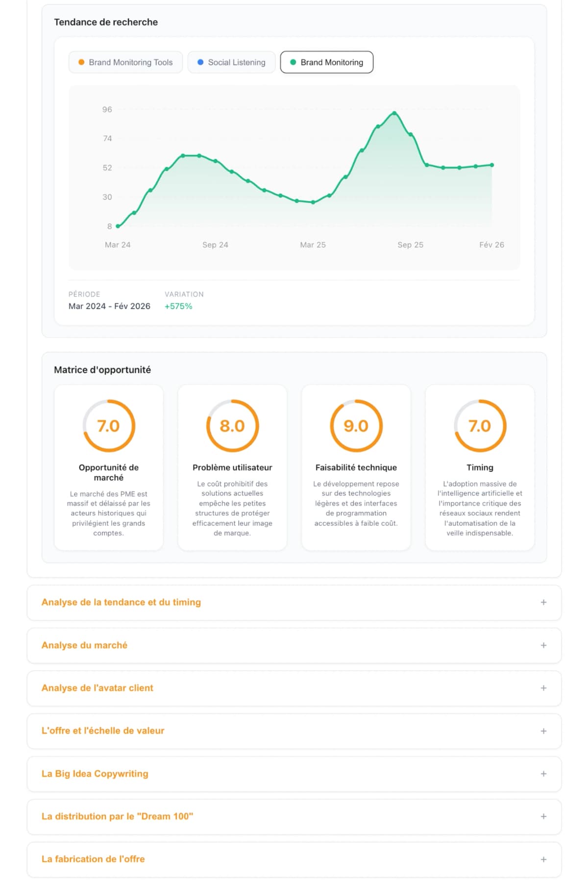Click the first chart data point at Mar 24
Screen dimensions: 588x882
(x=118, y=226)
